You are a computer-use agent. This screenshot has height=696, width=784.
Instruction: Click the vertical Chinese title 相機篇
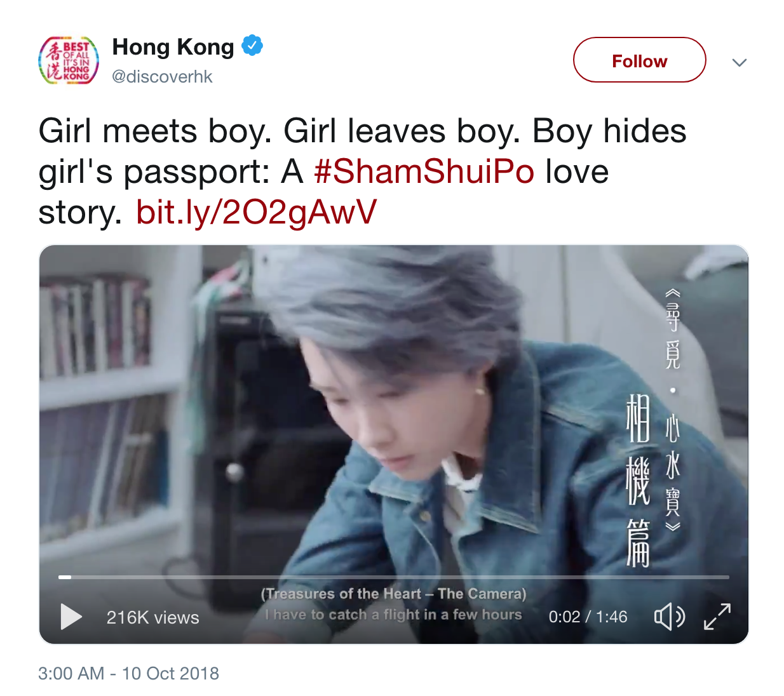pyautogui.click(x=638, y=480)
